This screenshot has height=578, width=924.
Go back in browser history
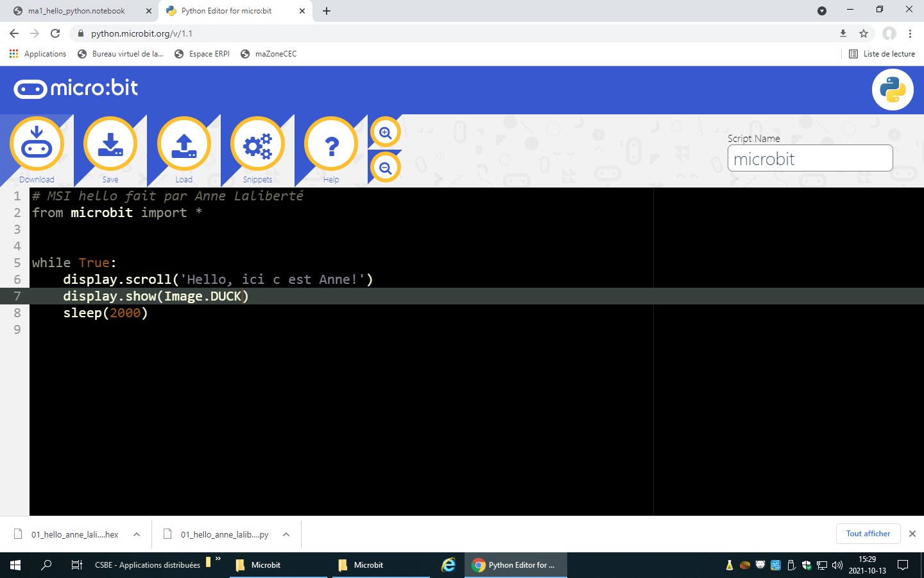[x=14, y=33]
